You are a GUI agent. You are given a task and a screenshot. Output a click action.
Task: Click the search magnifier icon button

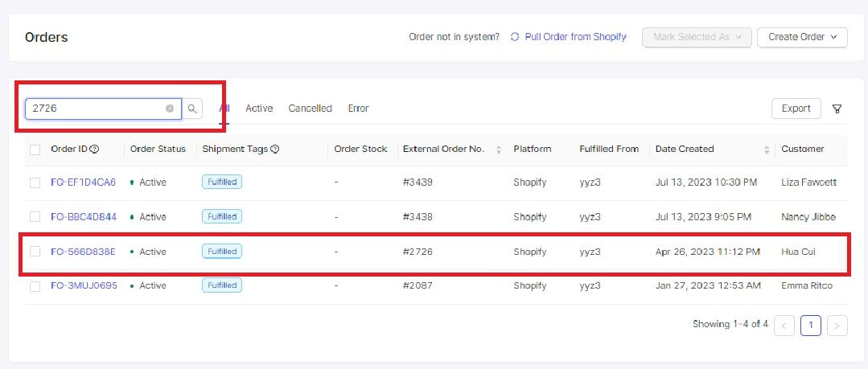[x=192, y=109]
